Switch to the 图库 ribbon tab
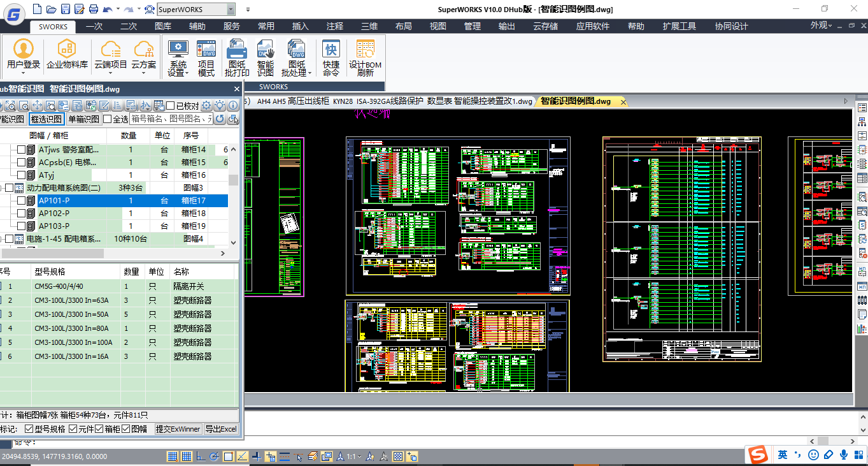 pyautogui.click(x=163, y=26)
